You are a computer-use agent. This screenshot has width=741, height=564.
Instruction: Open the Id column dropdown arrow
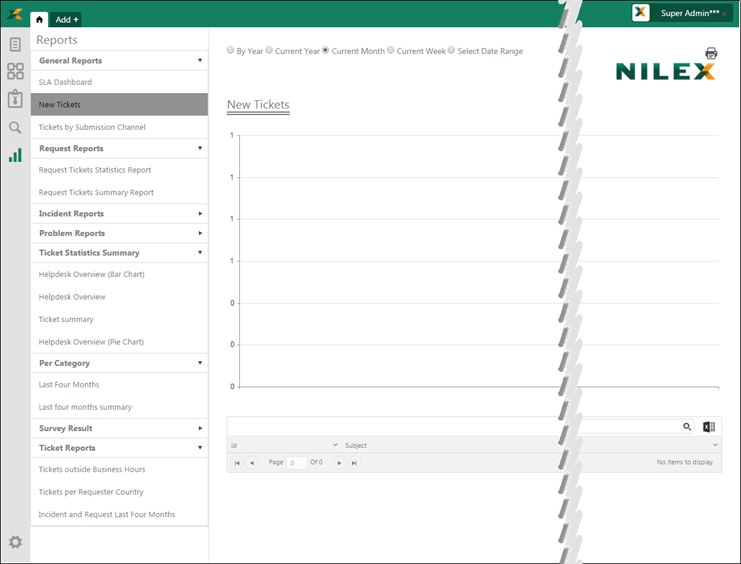click(x=335, y=445)
